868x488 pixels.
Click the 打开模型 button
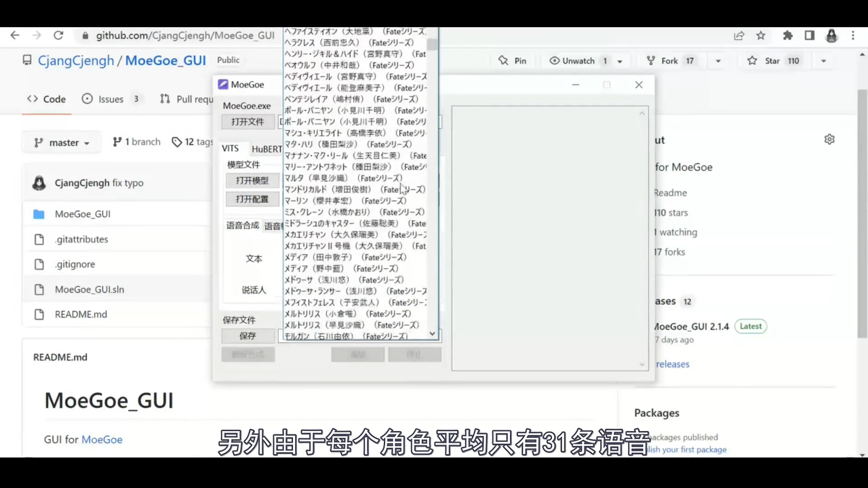(252, 181)
